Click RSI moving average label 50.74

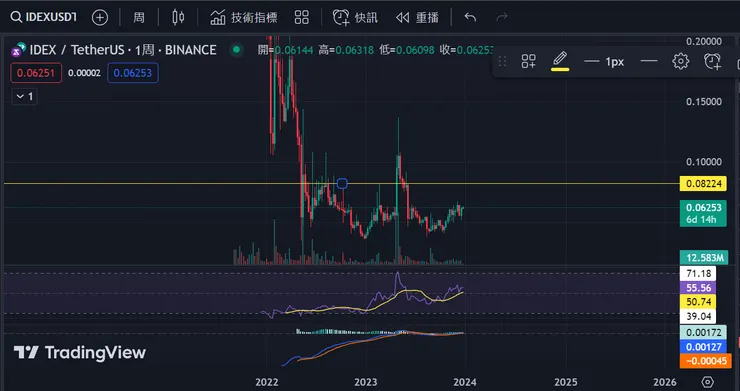698,302
